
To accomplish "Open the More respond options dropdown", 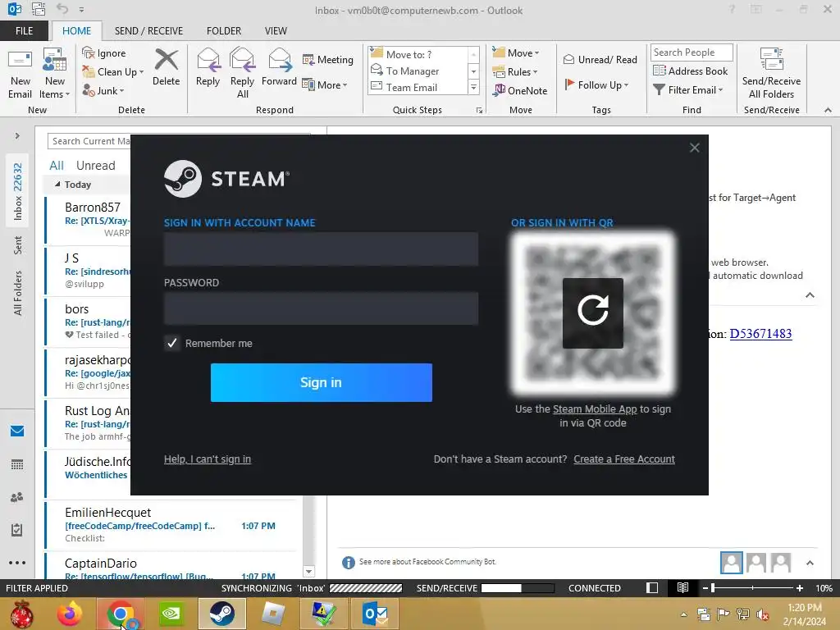I will click(x=325, y=84).
